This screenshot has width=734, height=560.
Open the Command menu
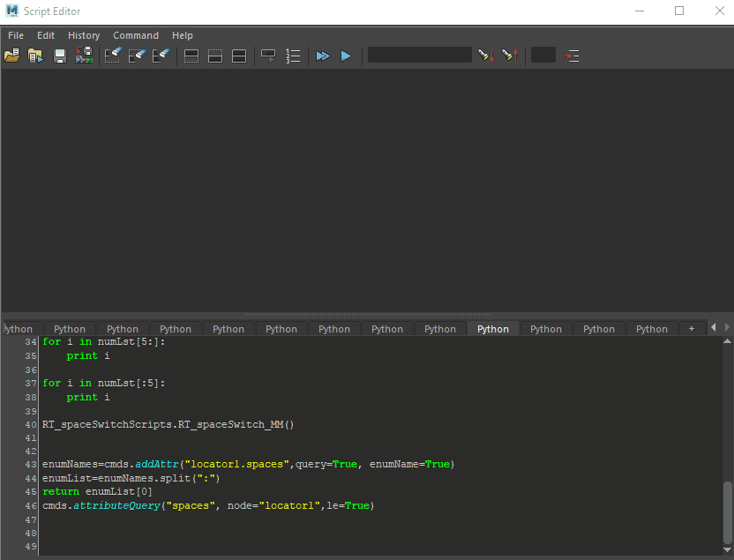pos(136,35)
